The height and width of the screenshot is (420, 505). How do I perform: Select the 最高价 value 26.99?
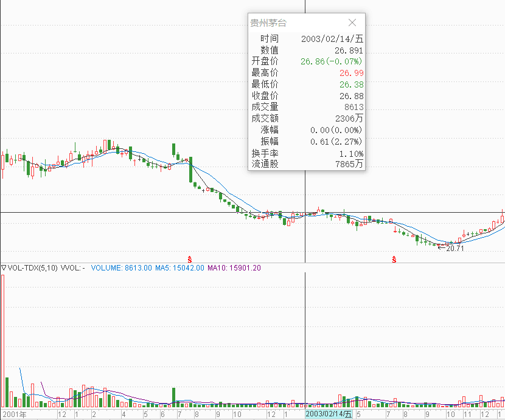point(351,73)
